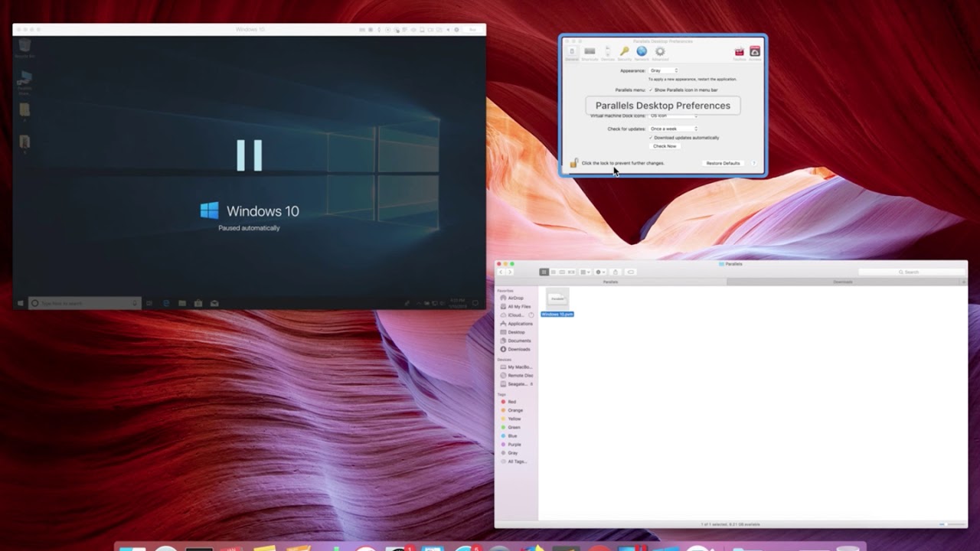Resume Windows 10 via pause symbol
Image resolution: width=980 pixels, height=551 pixels.
point(249,155)
